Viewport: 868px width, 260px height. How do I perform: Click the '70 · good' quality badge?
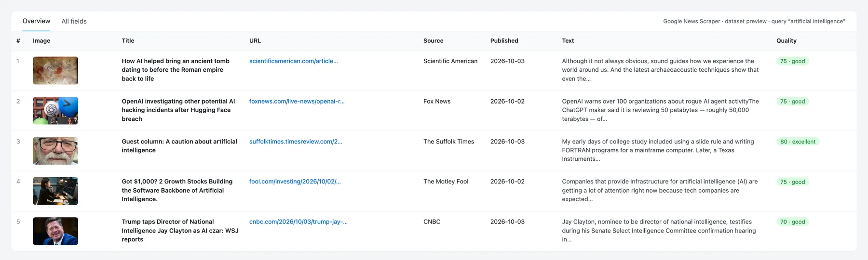(793, 221)
